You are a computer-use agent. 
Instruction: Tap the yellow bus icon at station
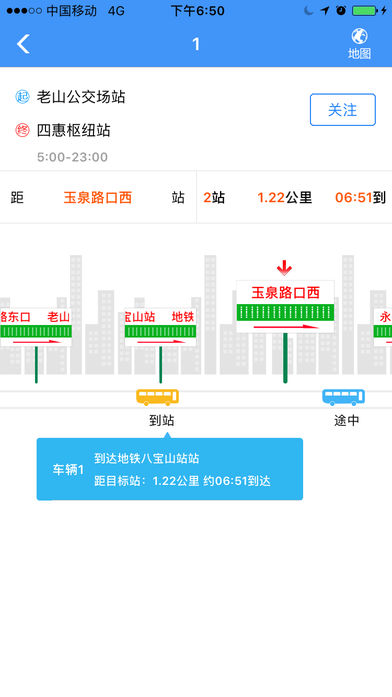[x=157, y=397]
